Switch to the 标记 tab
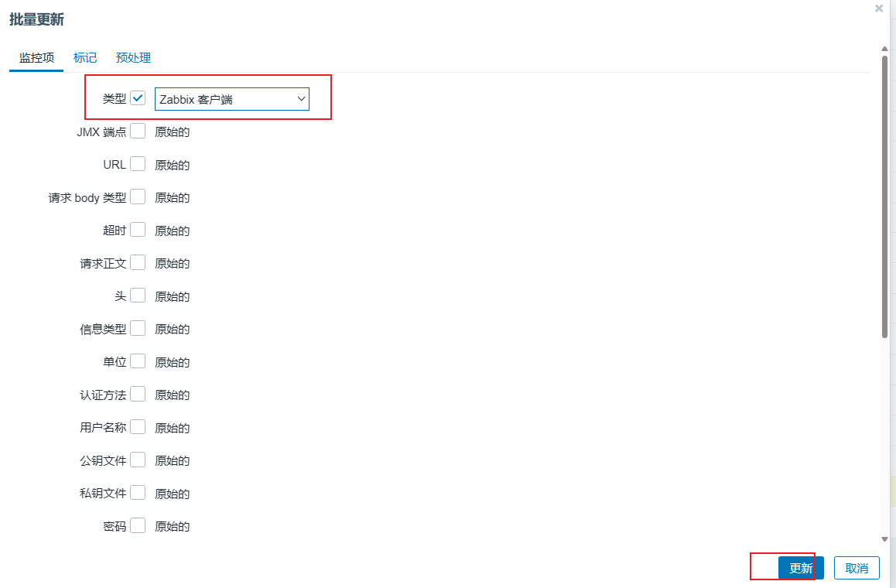The height and width of the screenshot is (588, 896). click(x=85, y=58)
